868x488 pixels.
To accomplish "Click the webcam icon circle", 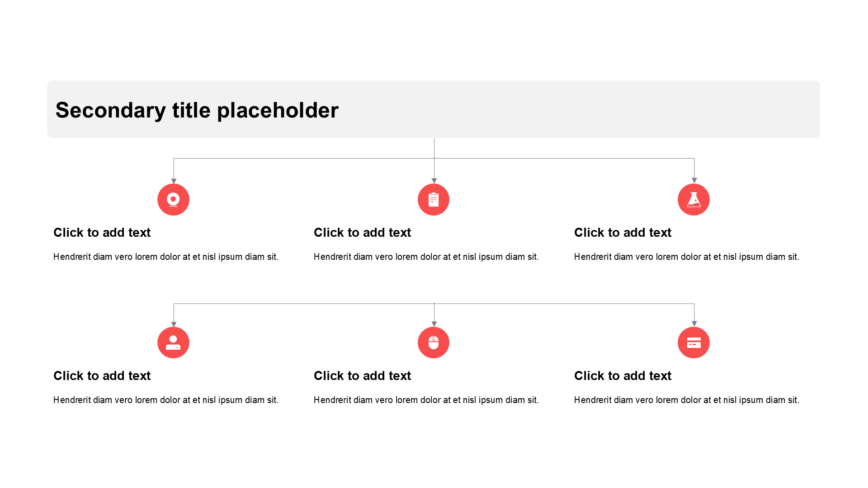I will pos(173,199).
